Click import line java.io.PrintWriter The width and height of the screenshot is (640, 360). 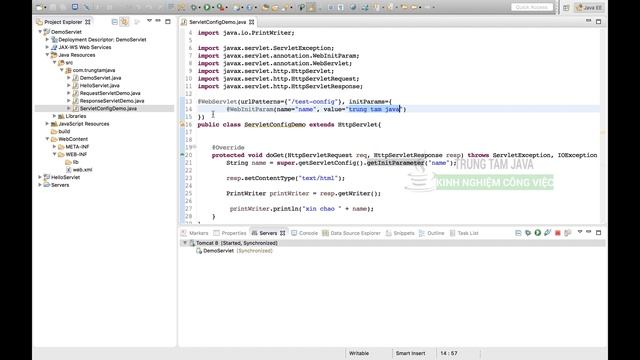pos(246,33)
